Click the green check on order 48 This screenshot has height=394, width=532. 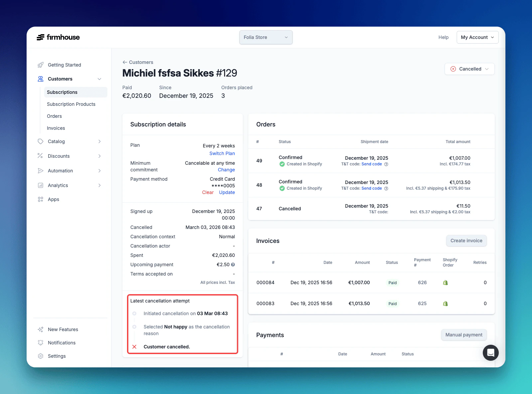pyautogui.click(x=282, y=188)
